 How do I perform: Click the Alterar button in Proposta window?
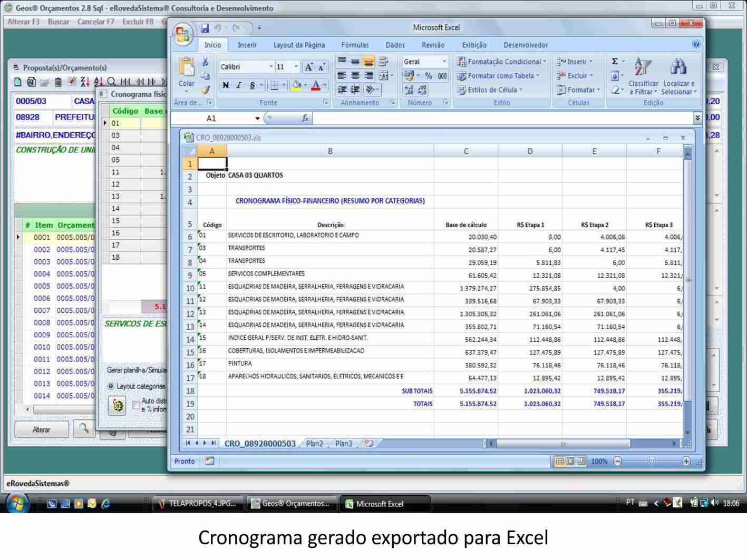pyautogui.click(x=41, y=429)
